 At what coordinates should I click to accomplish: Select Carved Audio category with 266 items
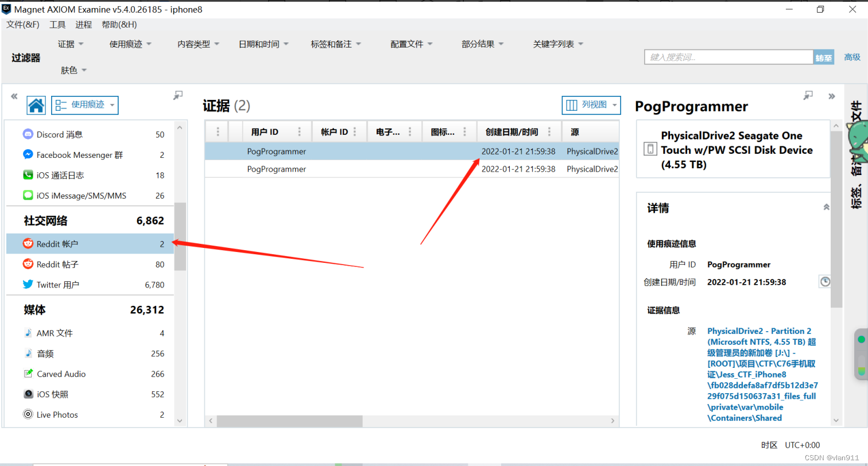click(x=90, y=374)
